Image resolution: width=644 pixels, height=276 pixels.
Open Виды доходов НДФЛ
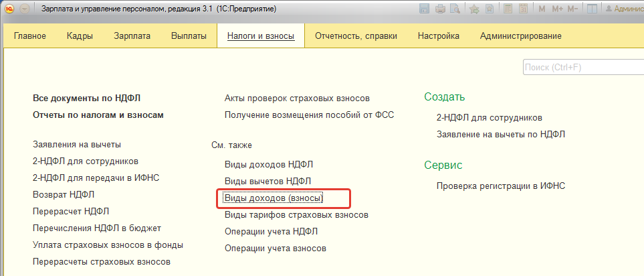coord(269,165)
